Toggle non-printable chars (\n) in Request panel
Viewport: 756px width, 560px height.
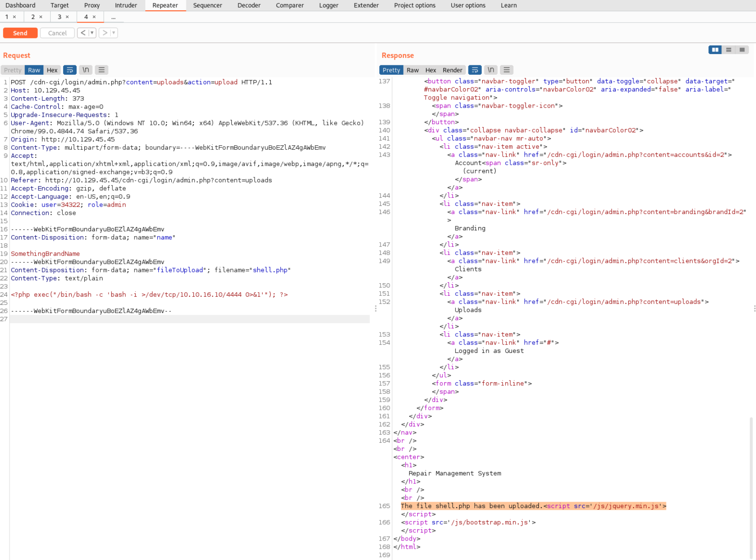point(86,70)
